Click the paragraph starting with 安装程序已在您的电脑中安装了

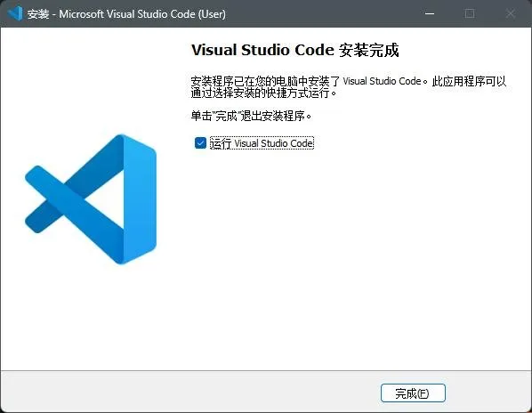pos(349,87)
